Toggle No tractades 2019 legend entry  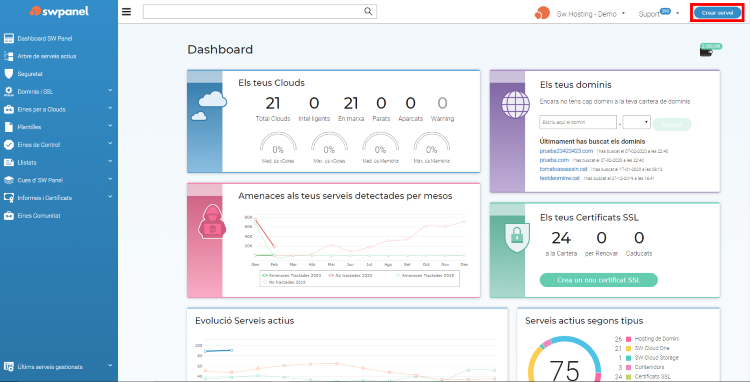tap(284, 283)
